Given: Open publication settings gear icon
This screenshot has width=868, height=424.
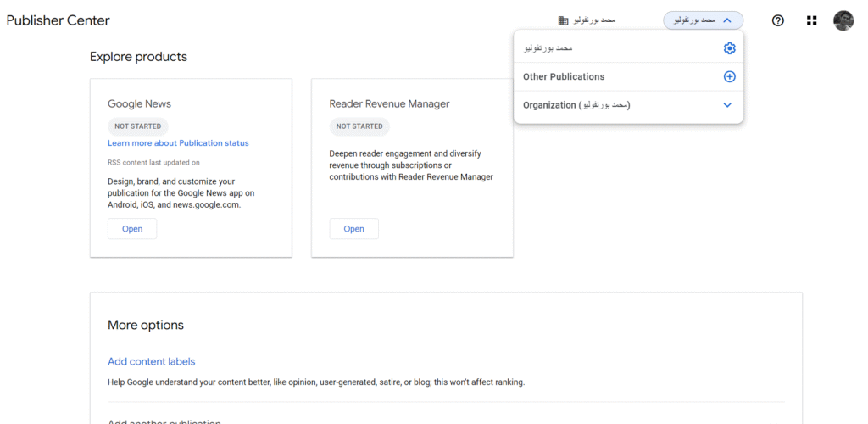Looking at the screenshot, I should point(729,48).
